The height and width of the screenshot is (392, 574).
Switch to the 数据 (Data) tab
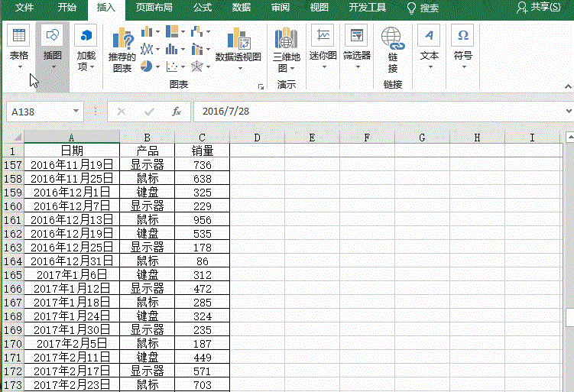coord(241,8)
